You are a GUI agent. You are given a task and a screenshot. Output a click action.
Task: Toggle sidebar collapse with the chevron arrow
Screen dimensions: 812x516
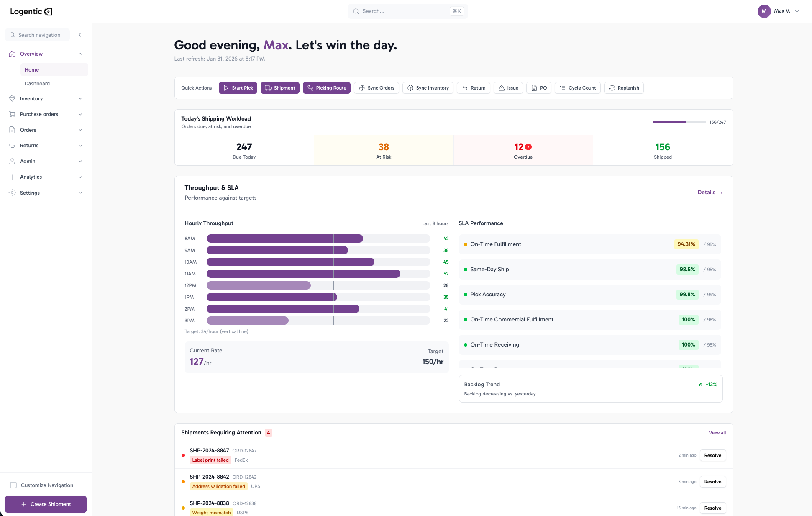pyautogui.click(x=79, y=35)
